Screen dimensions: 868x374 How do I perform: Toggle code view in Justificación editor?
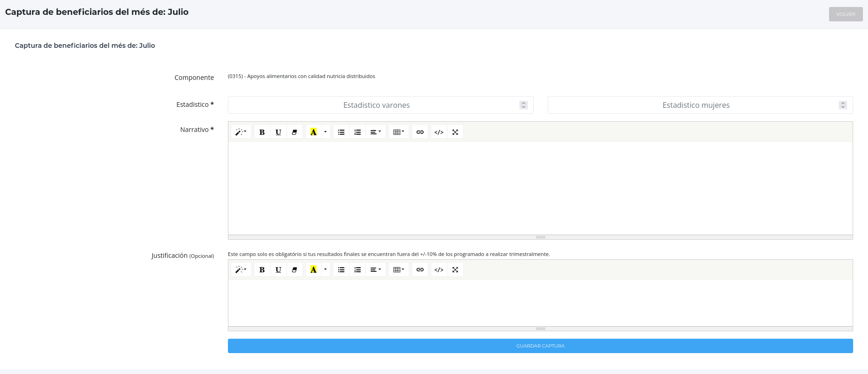click(439, 269)
